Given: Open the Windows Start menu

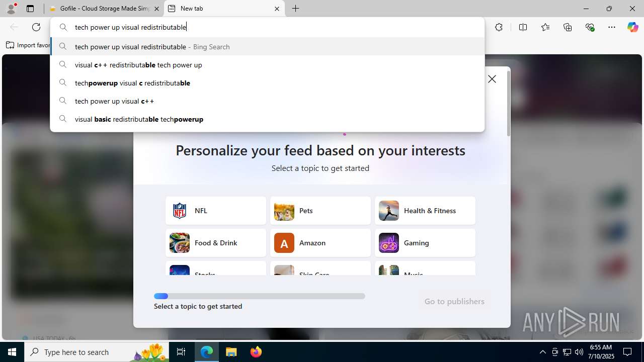Looking at the screenshot, I should pyautogui.click(x=12, y=352).
